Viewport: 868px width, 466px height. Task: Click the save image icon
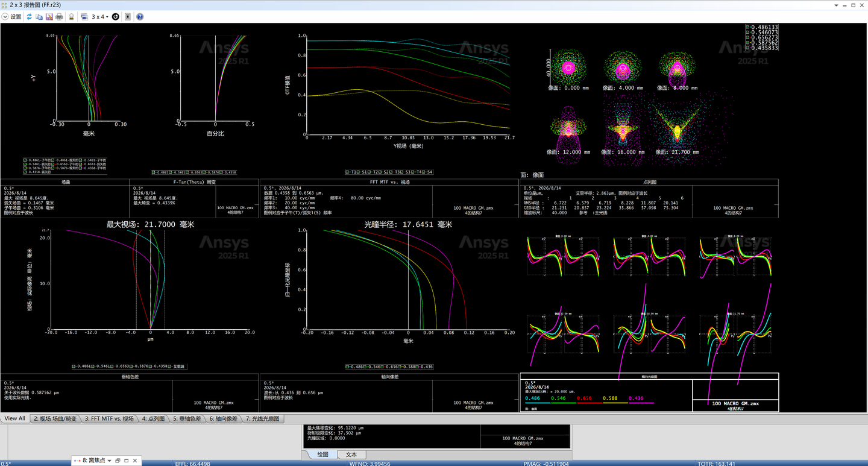[x=49, y=17]
